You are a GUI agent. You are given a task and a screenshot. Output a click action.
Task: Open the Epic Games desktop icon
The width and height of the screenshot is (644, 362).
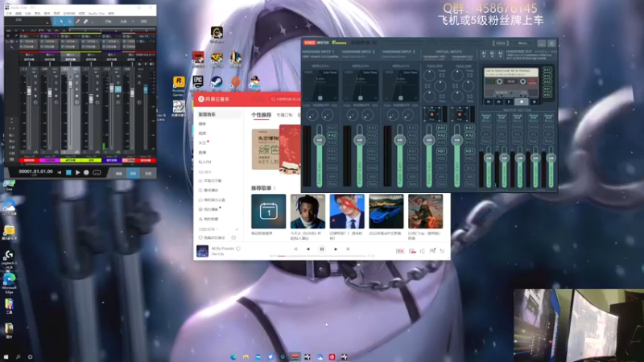198,83
